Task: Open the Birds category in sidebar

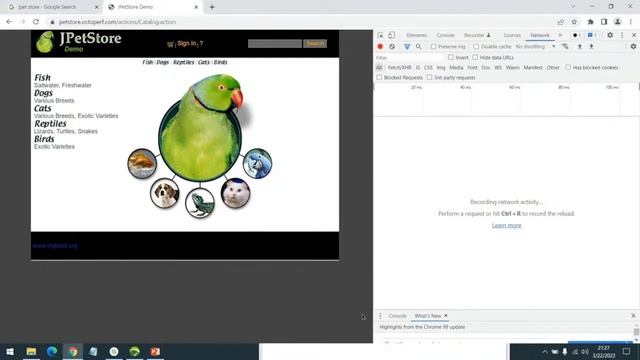Action: (44, 139)
